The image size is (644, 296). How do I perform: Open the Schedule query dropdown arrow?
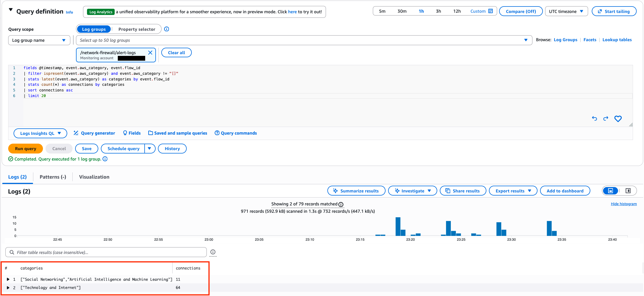pyautogui.click(x=150, y=149)
